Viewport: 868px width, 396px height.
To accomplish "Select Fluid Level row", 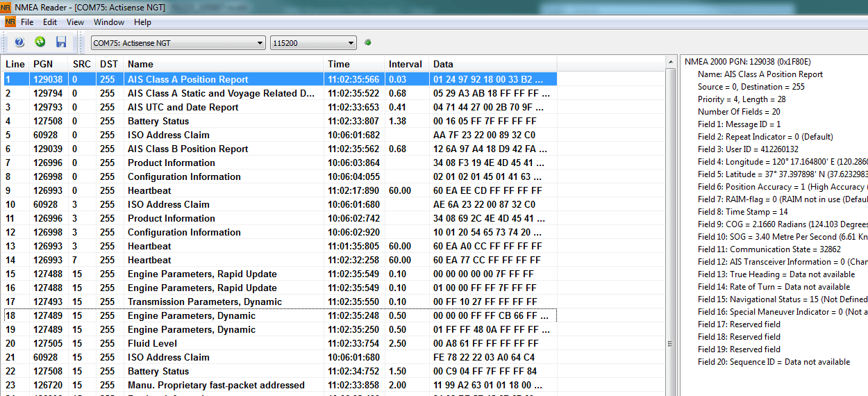I will click(279, 343).
